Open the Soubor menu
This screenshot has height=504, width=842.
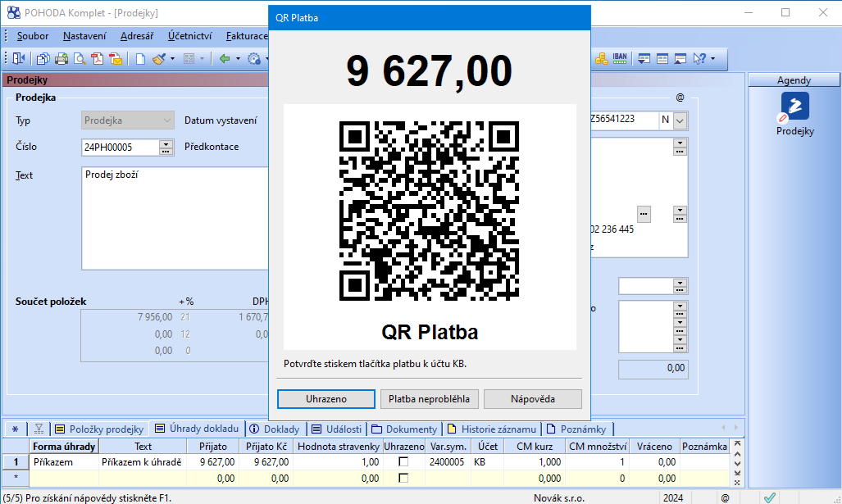33,36
